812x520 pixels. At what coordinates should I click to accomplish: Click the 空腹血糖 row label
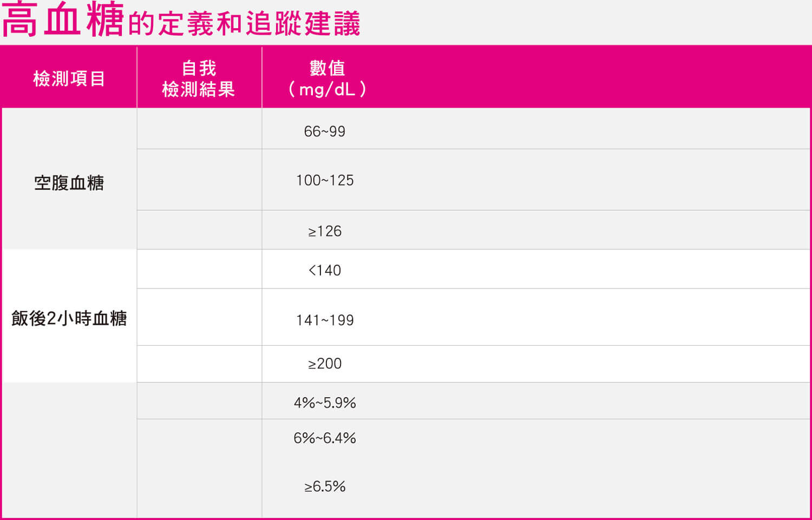tap(69, 183)
